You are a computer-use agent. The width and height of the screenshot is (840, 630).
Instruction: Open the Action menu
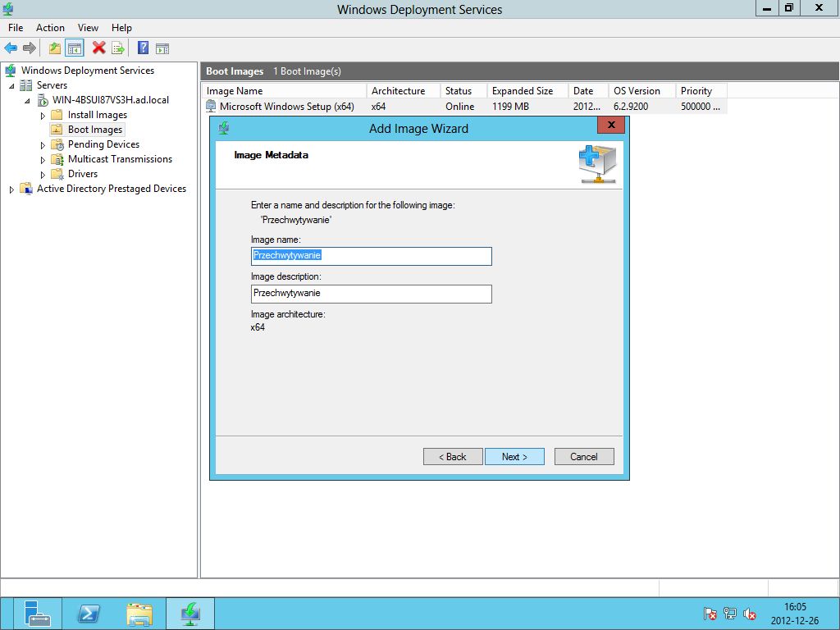tap(50, 28)
